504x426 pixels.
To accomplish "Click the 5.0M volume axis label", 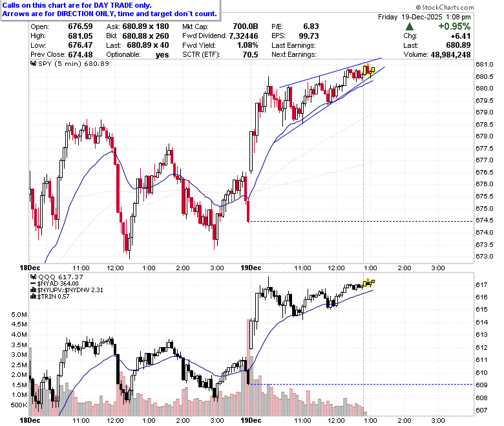I will [x=19, y=314].
